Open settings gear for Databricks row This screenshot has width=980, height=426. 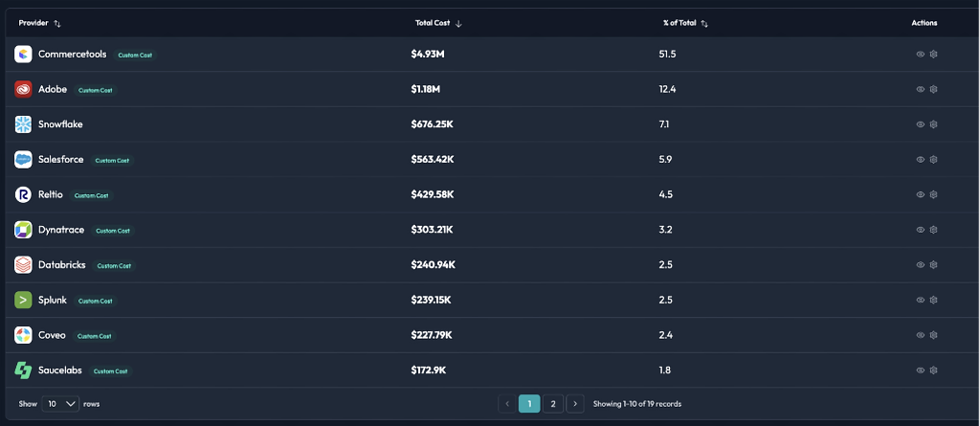coord(934,264)
